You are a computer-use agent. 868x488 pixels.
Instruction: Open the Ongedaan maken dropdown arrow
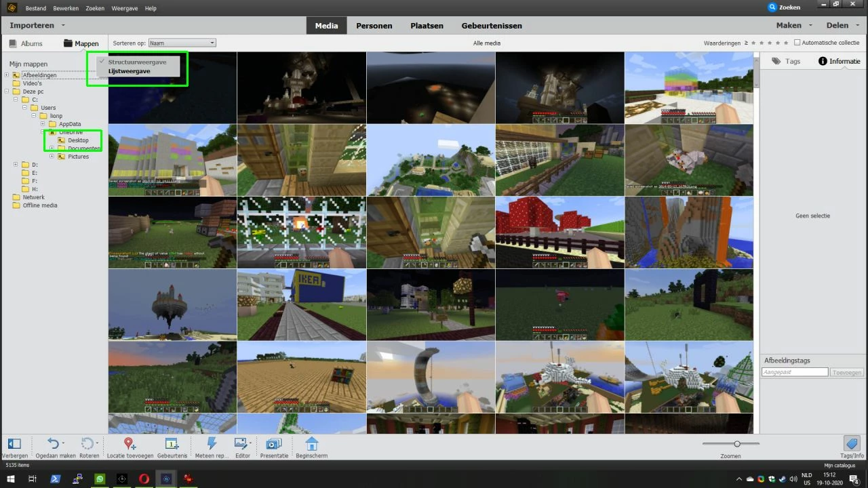click(x=64, y=443)
